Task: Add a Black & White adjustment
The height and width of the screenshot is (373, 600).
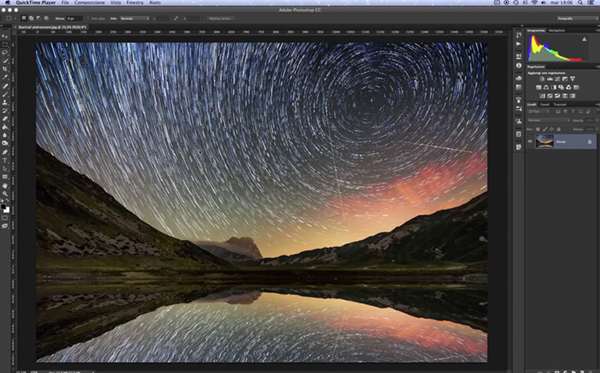Action: [x=554, y=88]
